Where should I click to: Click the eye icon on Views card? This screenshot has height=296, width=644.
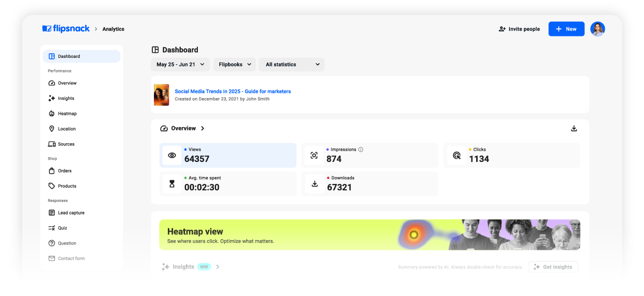[x=172, y=156]
